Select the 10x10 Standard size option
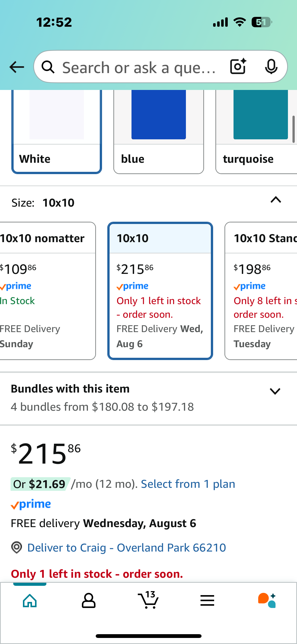297x644 pixels. pyautogui.click(x=261, y=291)
